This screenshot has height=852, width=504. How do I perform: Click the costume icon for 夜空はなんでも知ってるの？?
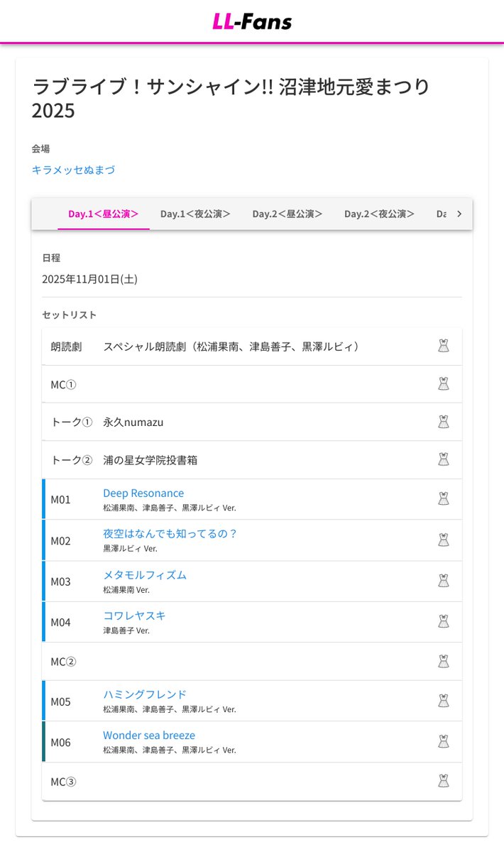pyautogui.click(x=444, y=540)
